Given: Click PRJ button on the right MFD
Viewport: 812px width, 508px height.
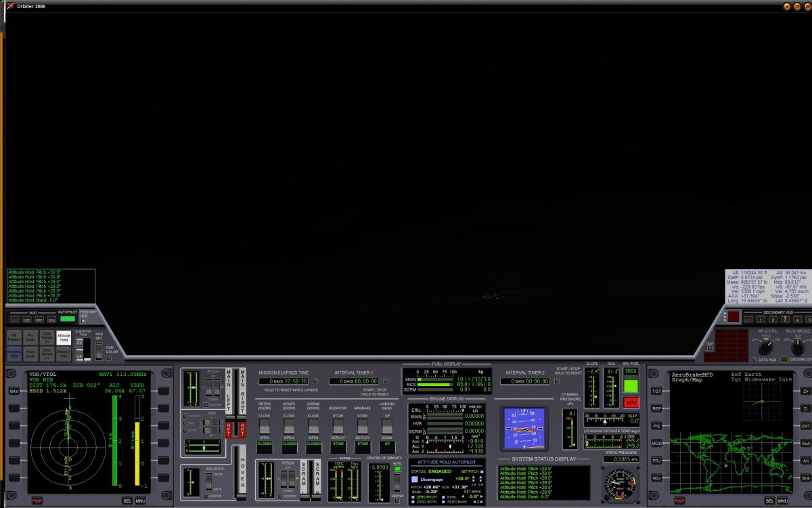Looking at the screenshot, I should (656, 461).
